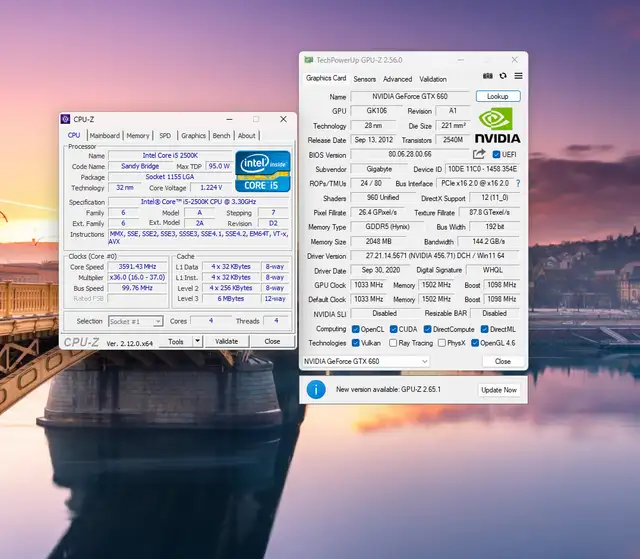This screenshot has width=640, height=559.
Task: Switch to the Sensors tab in GPU-Z
Action: (x=364, y=79)
